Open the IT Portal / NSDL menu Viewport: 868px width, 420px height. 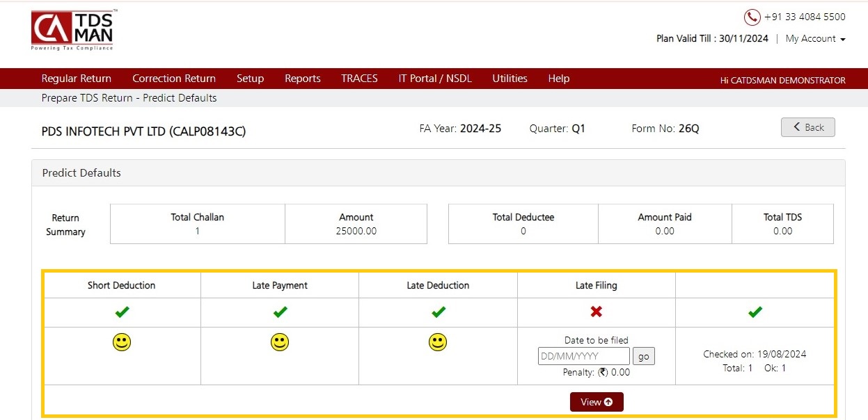(x=435, y=79)
